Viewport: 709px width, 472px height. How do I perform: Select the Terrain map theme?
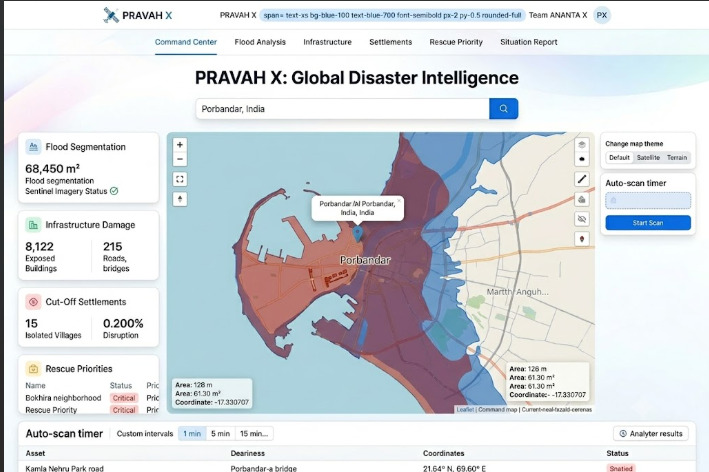pos(677,158)
